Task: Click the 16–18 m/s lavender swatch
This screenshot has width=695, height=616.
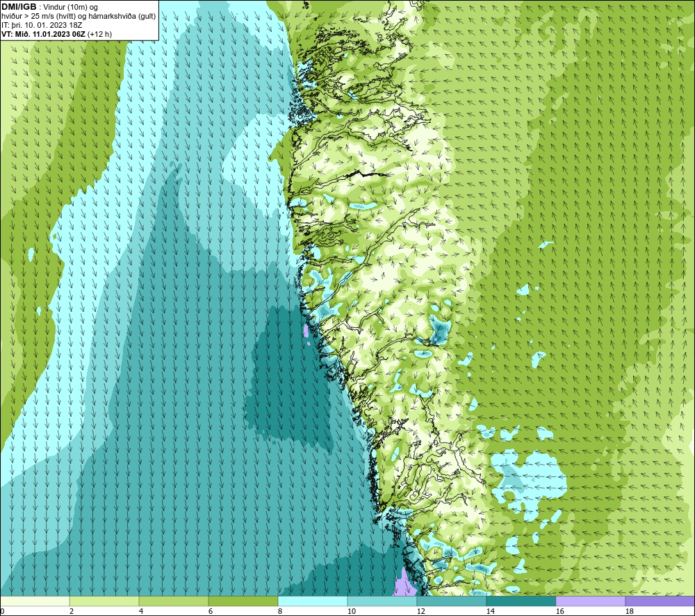Action: tap(590, 601)
